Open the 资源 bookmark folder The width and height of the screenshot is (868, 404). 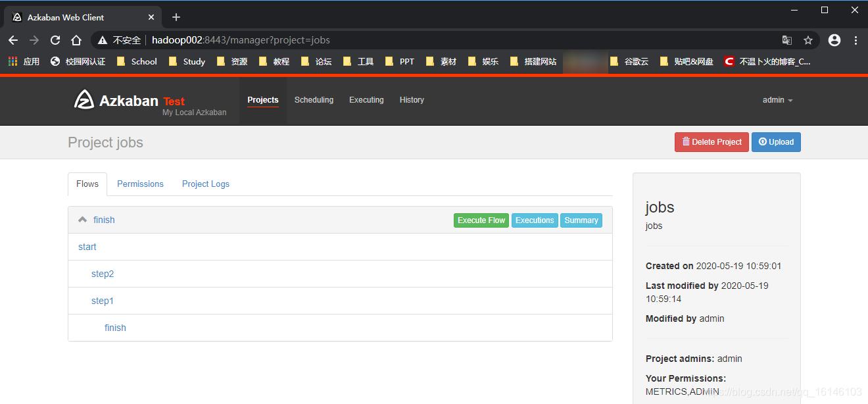point(232,61)
